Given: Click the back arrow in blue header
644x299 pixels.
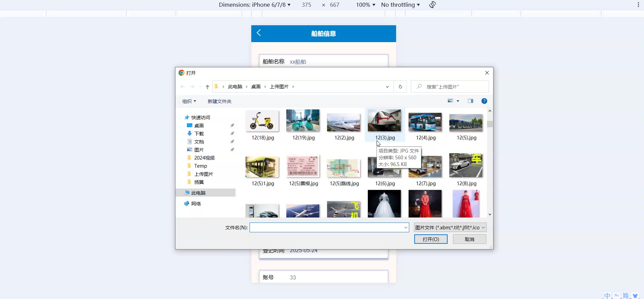Looking at the screenshot, I should pos(259,33).
